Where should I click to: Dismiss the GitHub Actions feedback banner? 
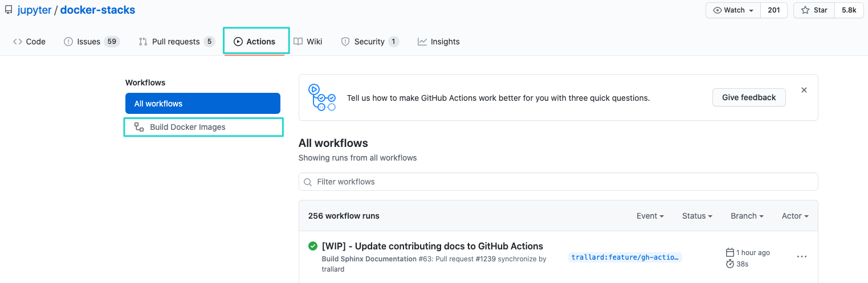804,90
